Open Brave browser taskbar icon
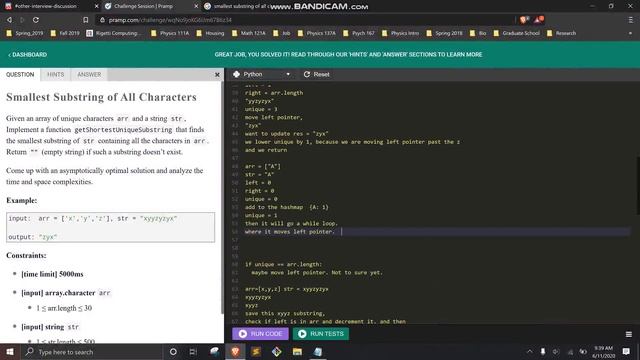Screen dimensions: 640x360 point(235,352)
